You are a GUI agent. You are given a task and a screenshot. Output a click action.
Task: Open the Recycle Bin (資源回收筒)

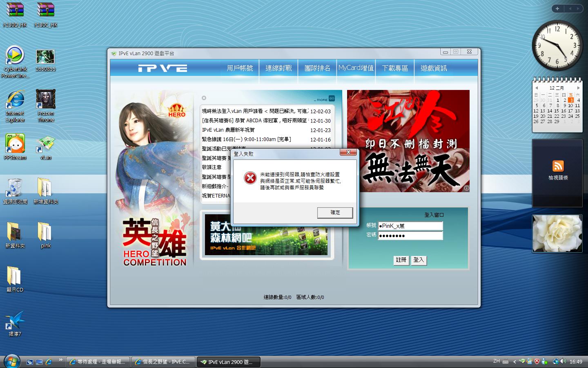15,191
